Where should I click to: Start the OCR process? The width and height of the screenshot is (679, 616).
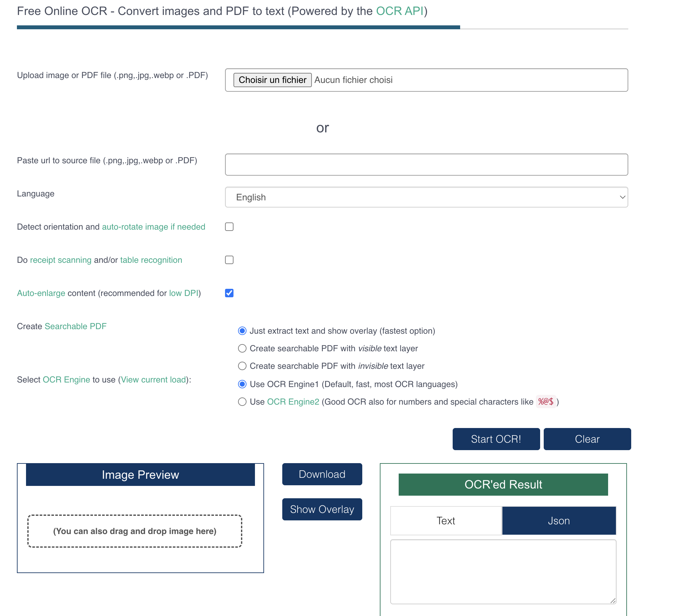tap(496, 439)
